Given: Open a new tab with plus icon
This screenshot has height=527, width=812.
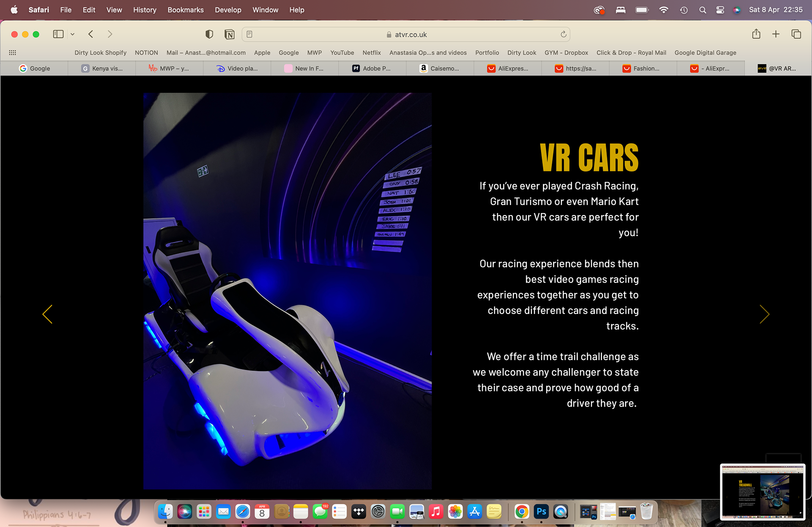Looking at the screenshot, I should coord(776,34).
